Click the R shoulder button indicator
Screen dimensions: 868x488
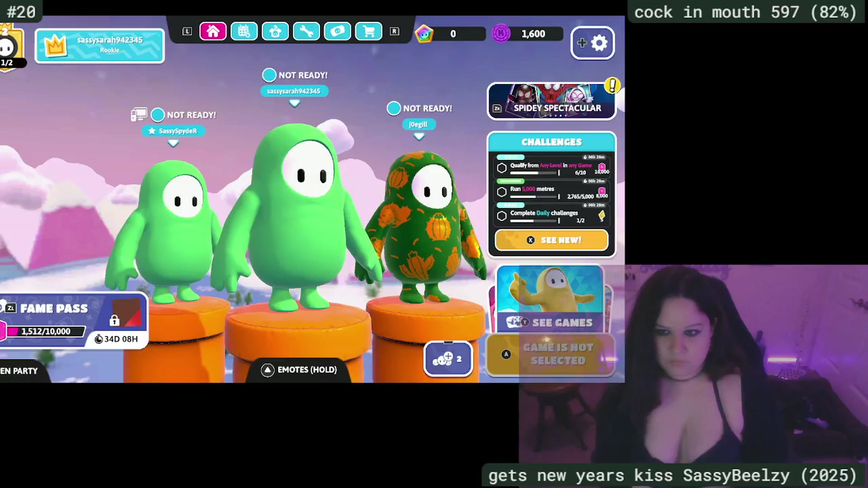click(x=395, y=31)
